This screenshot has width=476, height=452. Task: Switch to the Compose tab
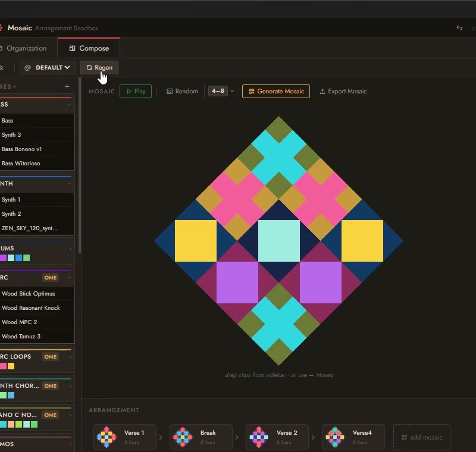pyautogui.click(x=89, y=48)
